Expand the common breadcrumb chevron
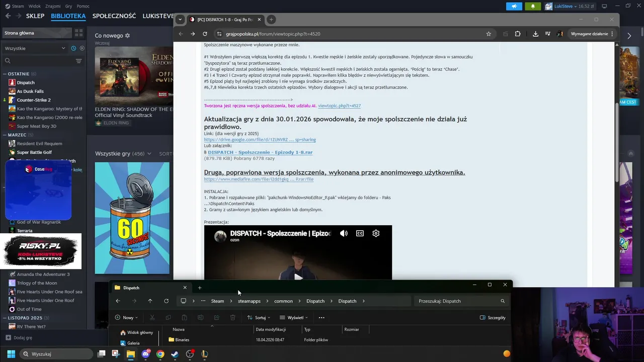The height and width of the screenshot is (362, 644). (x=299, y=301)
